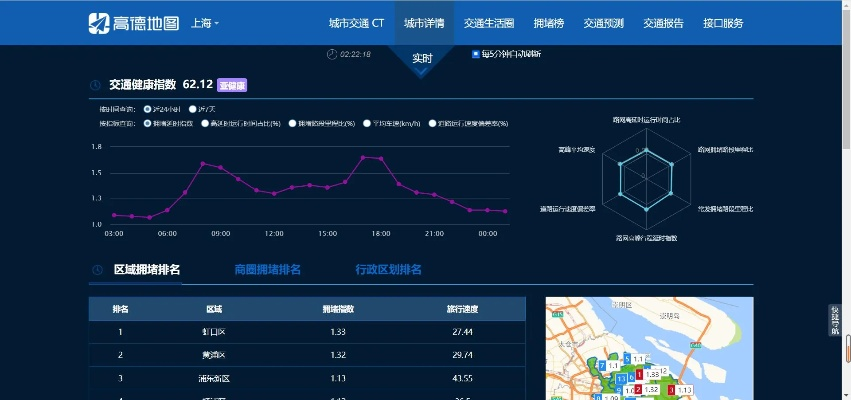Click the icon next to 交通健康指数
Viewport: 851px width, 400px height.
96,85
